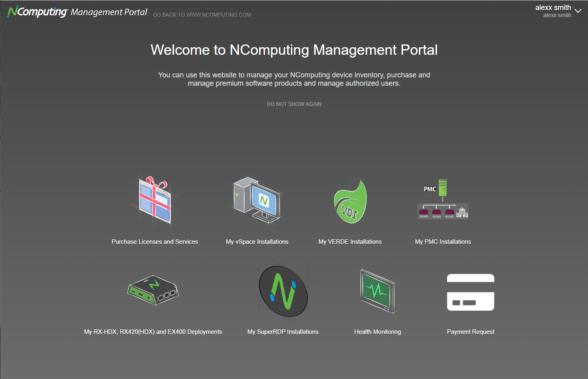Open the Payment Request credit card icon
Screen dimensions: 588x379
[x=470, y=292]
